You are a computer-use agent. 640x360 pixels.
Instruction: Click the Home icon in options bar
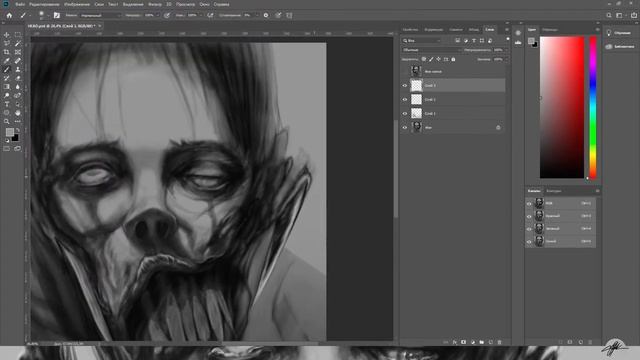pos(9,15)
